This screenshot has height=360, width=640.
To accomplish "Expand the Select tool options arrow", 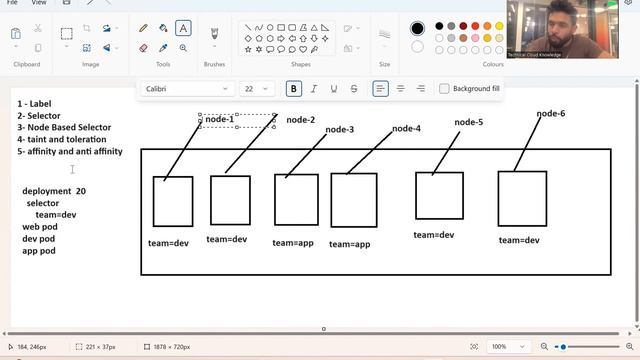I will point(67,47).
